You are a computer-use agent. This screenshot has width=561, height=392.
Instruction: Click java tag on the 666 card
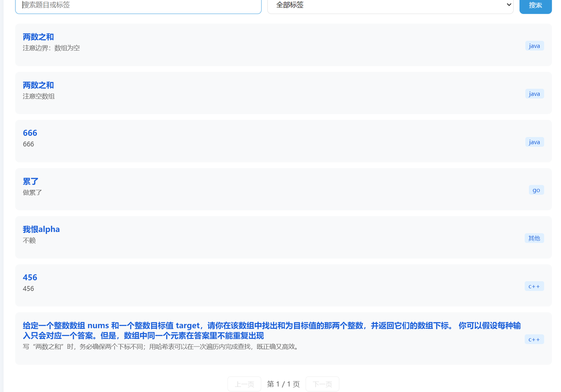coord(535,142)
